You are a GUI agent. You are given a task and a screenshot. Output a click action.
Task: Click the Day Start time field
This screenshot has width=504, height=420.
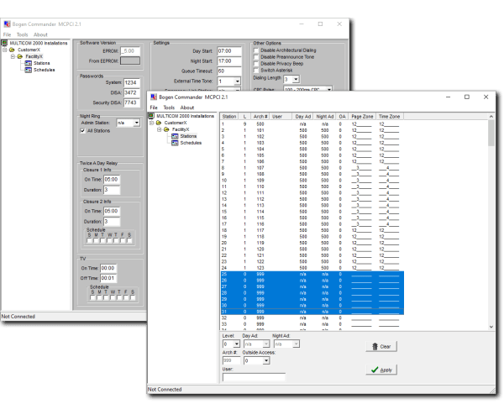pos(229,51)
